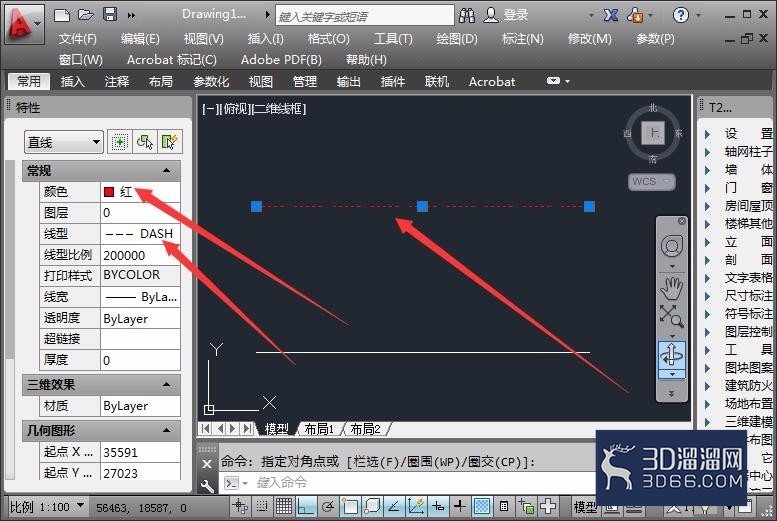The width and height of the screenshot is (777, 521).
Task: Click the Selection Cycling status icon
Action: point(526,506)
